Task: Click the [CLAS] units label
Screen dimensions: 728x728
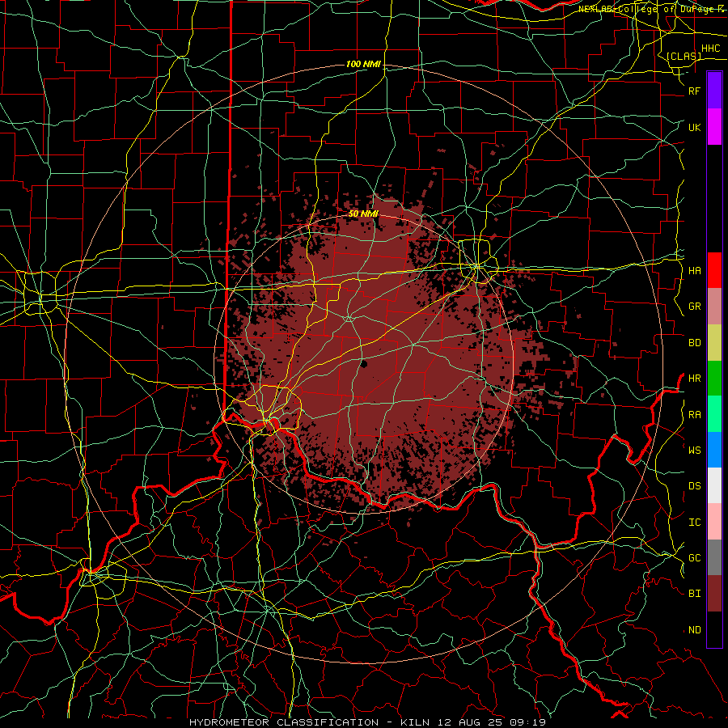Action: [x=684, y=57]
